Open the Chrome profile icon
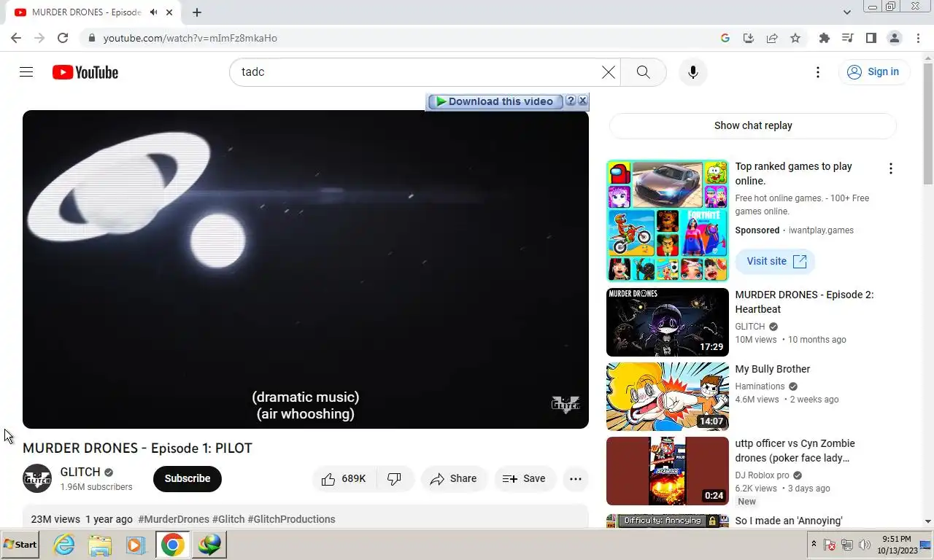 coord(895,38)
